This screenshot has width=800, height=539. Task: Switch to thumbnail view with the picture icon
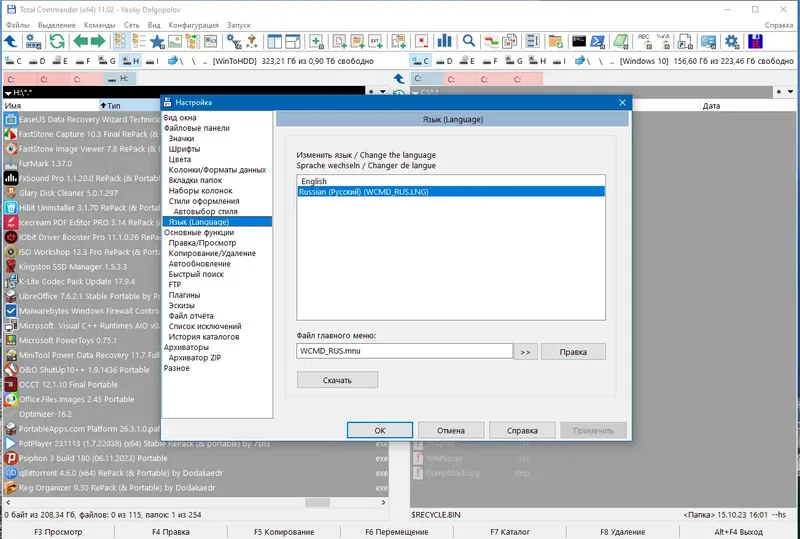pyautogui.click(x=174, y=41)
